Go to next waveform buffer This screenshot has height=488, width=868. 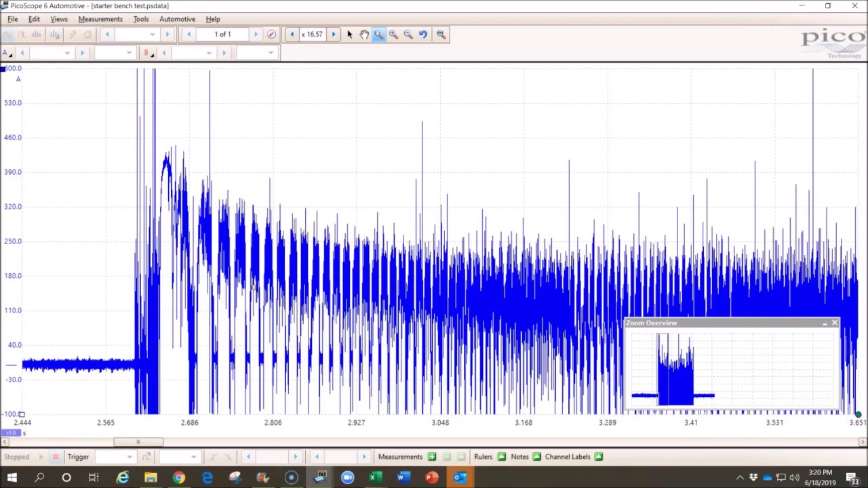tap(256, 34)
